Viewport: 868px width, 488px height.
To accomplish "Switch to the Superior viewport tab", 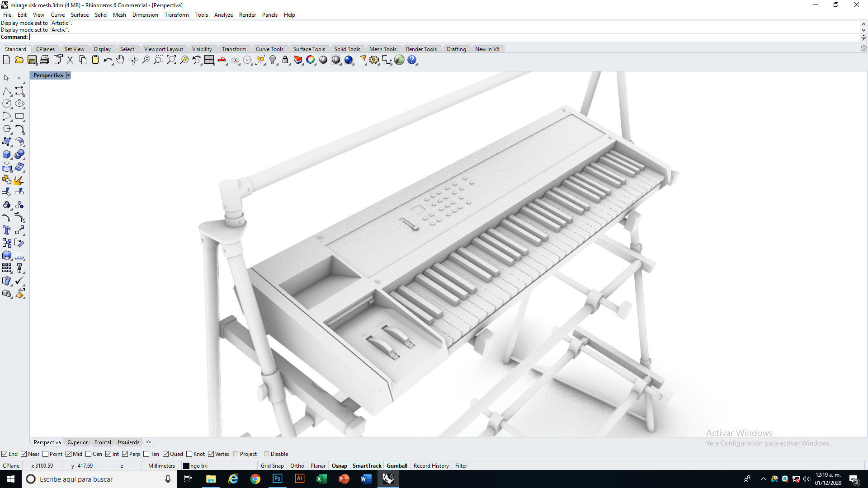I will pos(78,442).
